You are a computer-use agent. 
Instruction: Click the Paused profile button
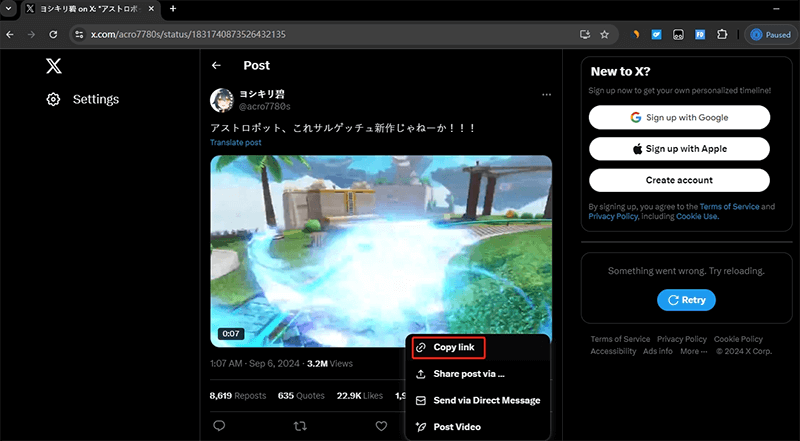770,35
